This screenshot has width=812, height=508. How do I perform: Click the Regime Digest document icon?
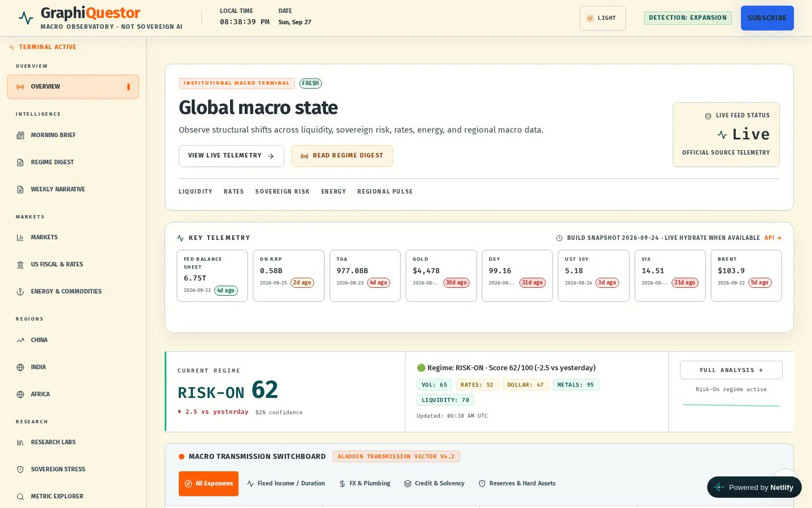(20, 163)
